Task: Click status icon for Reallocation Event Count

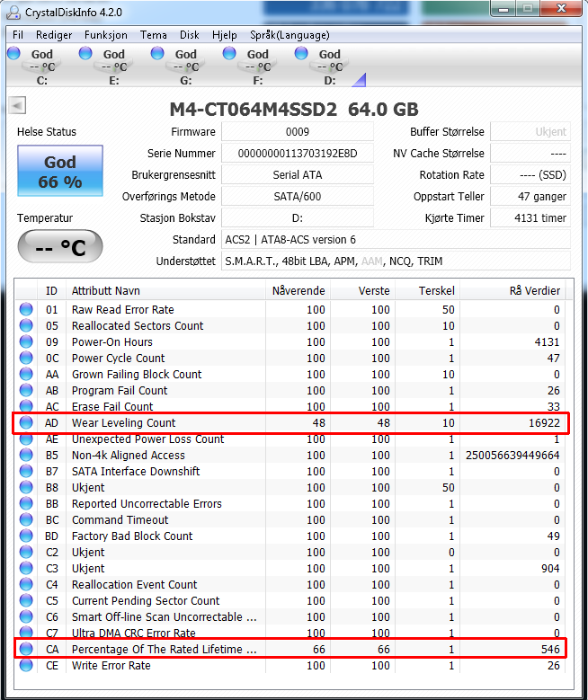Action: [x=26, y=584]
